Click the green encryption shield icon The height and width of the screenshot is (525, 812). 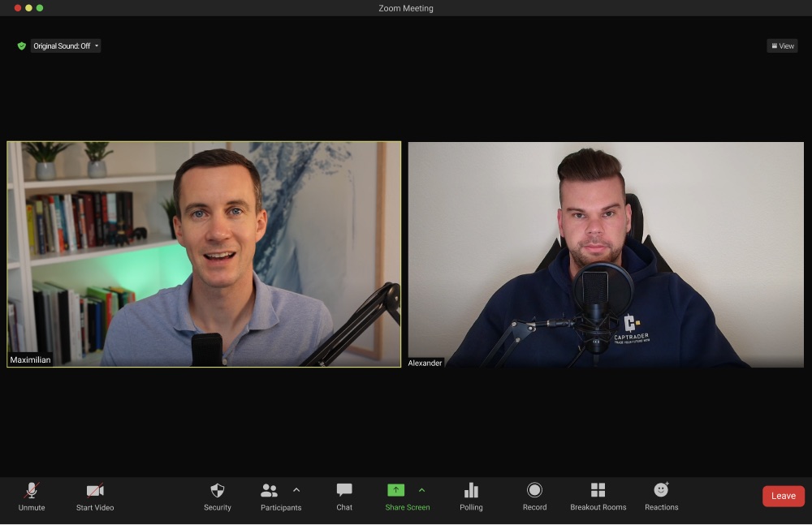pyautogui.click(x=22, y=46)
